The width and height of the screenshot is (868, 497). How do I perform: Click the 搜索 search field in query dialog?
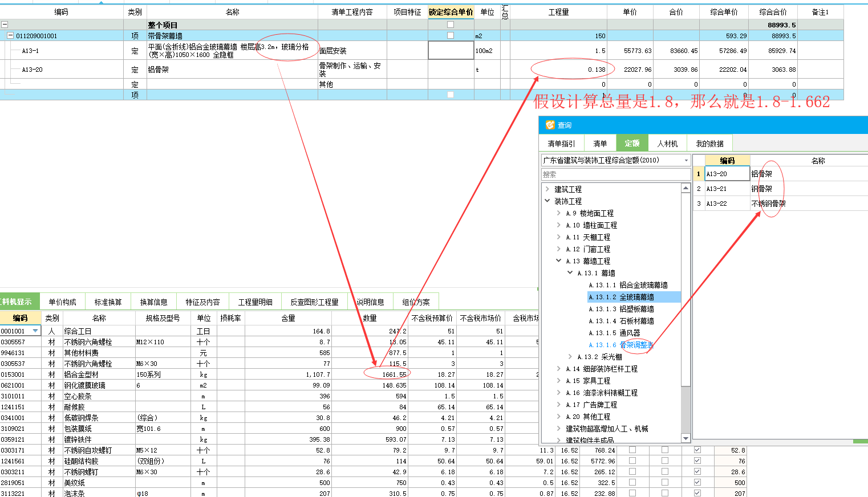pos(616,174)
